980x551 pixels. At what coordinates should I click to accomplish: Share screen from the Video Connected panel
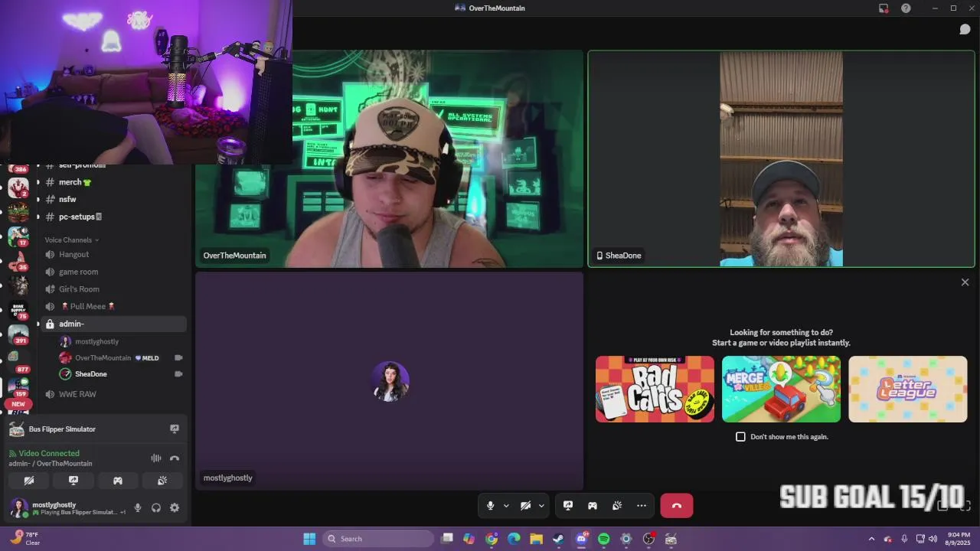73,481
